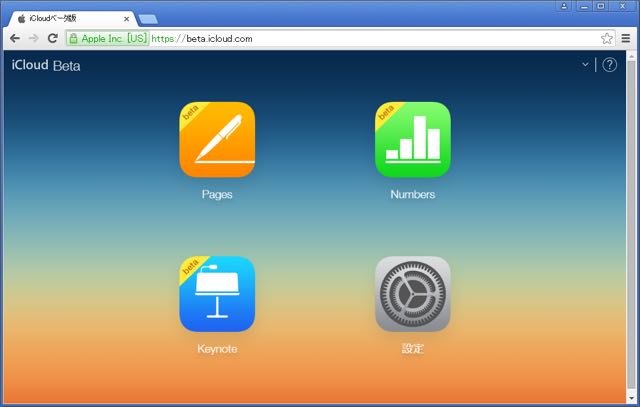Open the Chrome hamburger menu
The height and width of the screenshot is (407, 640).
[x=626, y=38]
